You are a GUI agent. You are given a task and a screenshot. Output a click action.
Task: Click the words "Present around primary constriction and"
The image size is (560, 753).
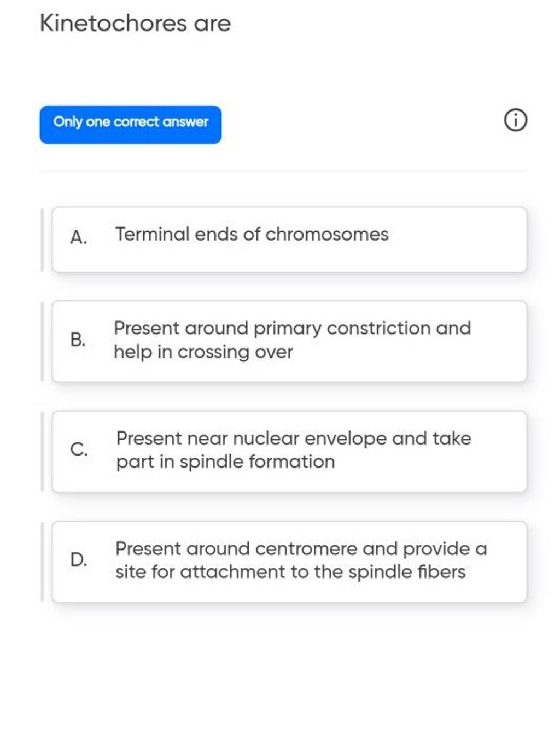292,328
